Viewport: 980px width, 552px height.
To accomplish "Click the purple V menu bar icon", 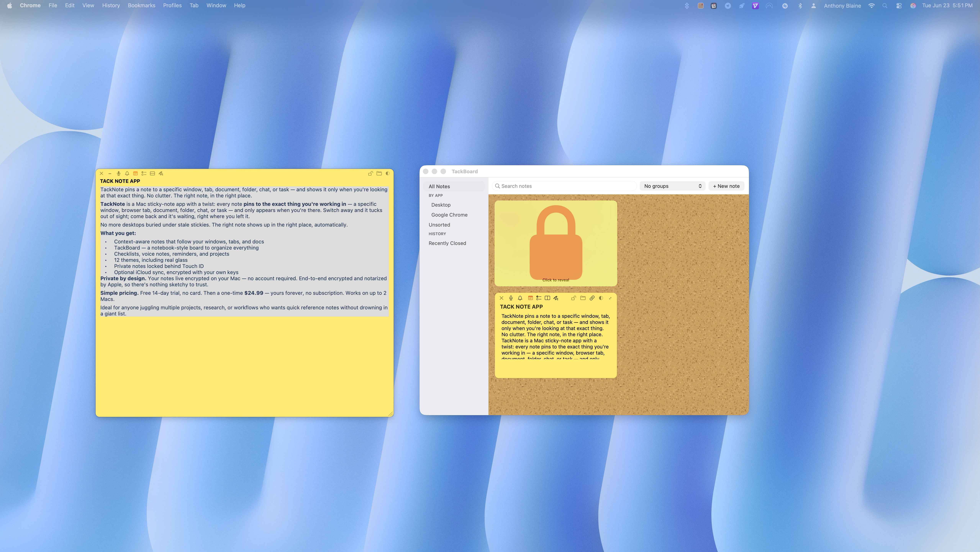I will pyautogui.click(x=755, y=6).
